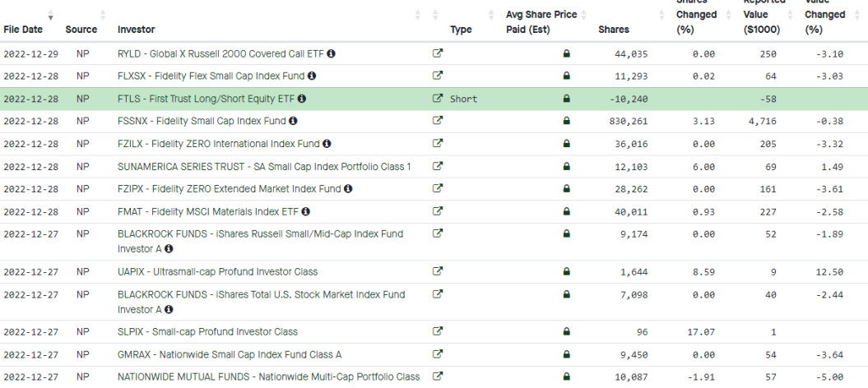Open external link for SLPIX Profund
The image size is (868, 388).
tap(438, 331)
